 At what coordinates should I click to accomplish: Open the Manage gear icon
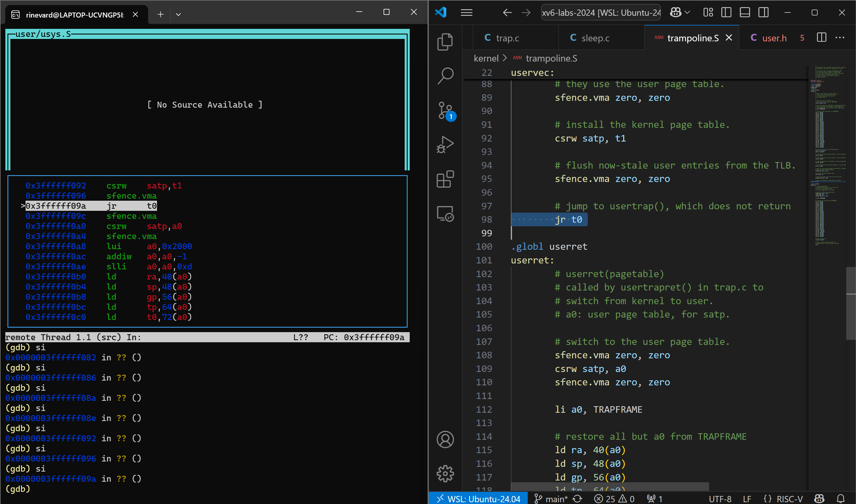tap(445, 473)
